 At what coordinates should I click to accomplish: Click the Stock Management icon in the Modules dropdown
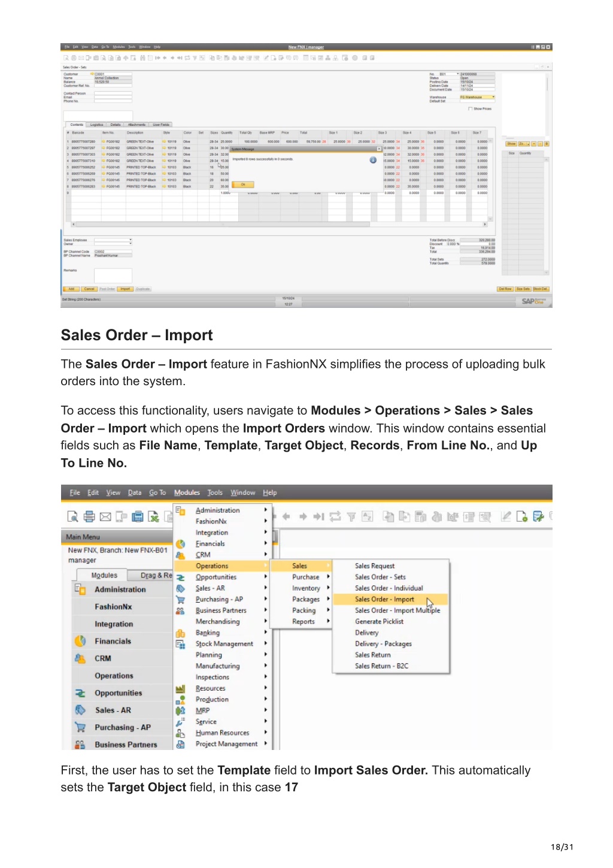pyautogui.click(x=180, y=644)
